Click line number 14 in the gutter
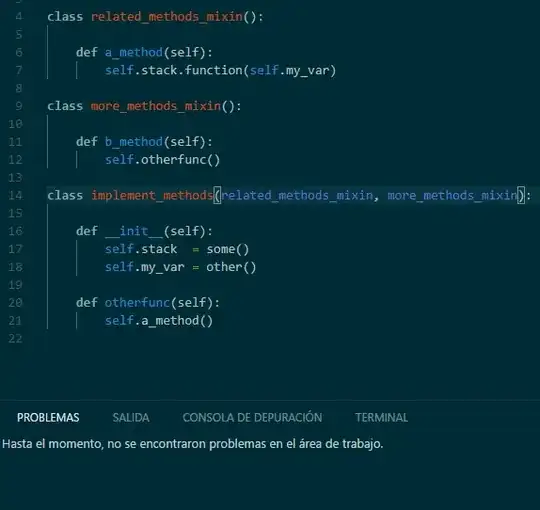The height and width of the screenshot is (510, 540). [x=15, y=196]
